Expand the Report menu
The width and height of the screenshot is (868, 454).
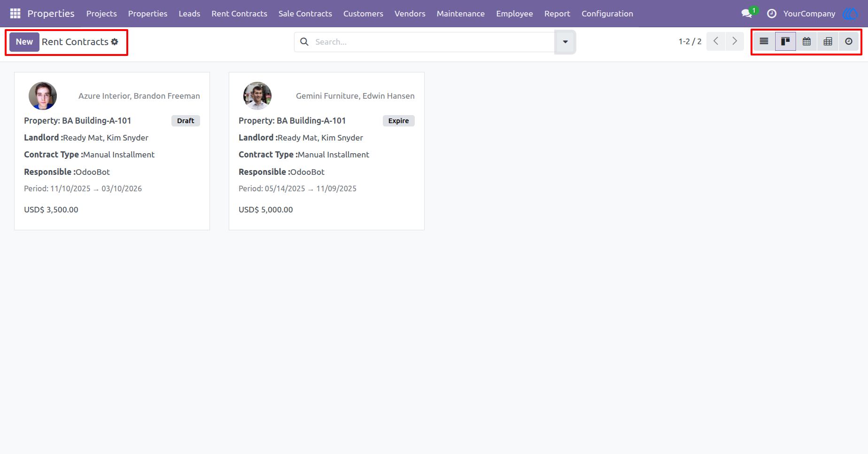[x=557, y=14]
